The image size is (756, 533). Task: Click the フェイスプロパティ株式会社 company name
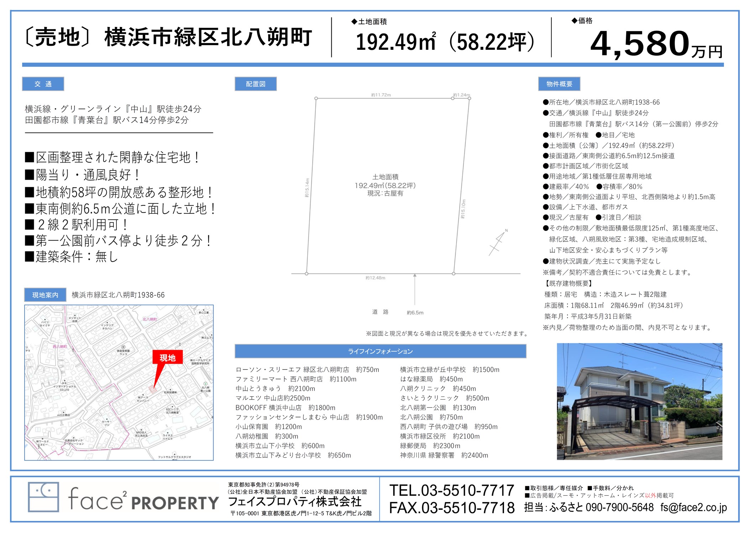point(295,502)
